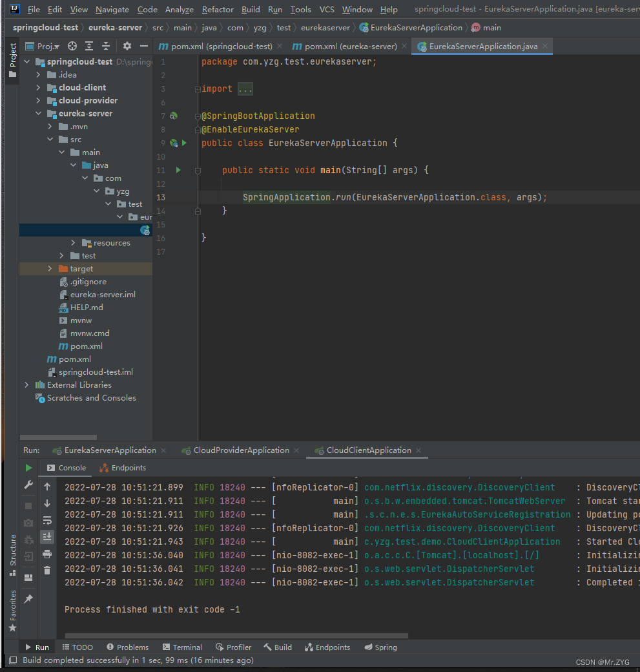The width and height of the screenshot is (640, 672).
Task: Expand the target folder
Action: click(x=50, y=268)
